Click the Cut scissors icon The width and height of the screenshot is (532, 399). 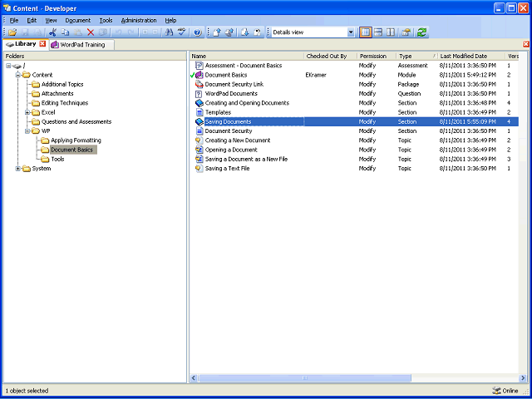[x=52, y=32]
